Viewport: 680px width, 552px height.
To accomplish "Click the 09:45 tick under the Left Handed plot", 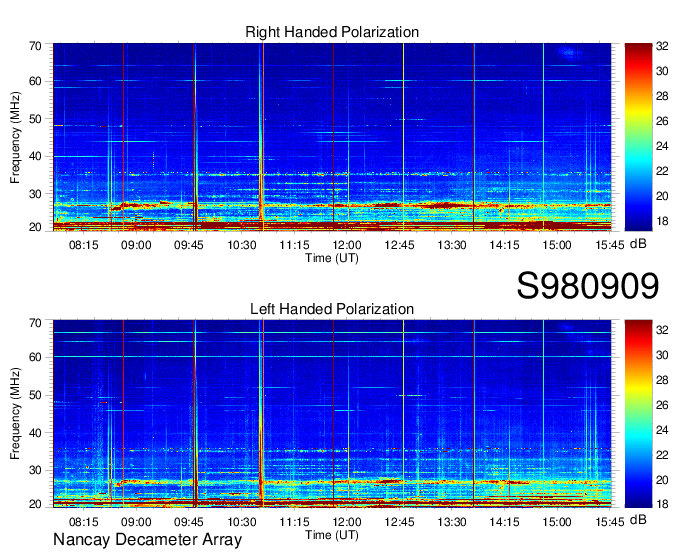I will point(189,522).
